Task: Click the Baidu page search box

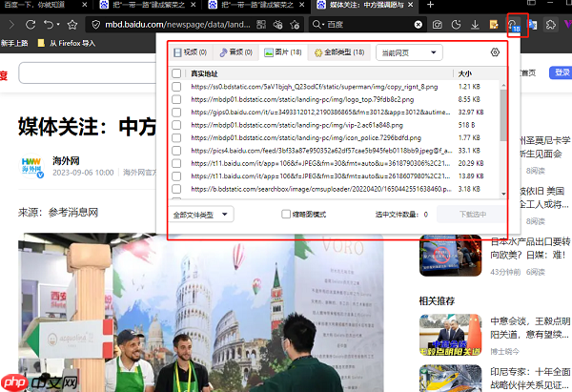Action: click(x=88, y=72)
